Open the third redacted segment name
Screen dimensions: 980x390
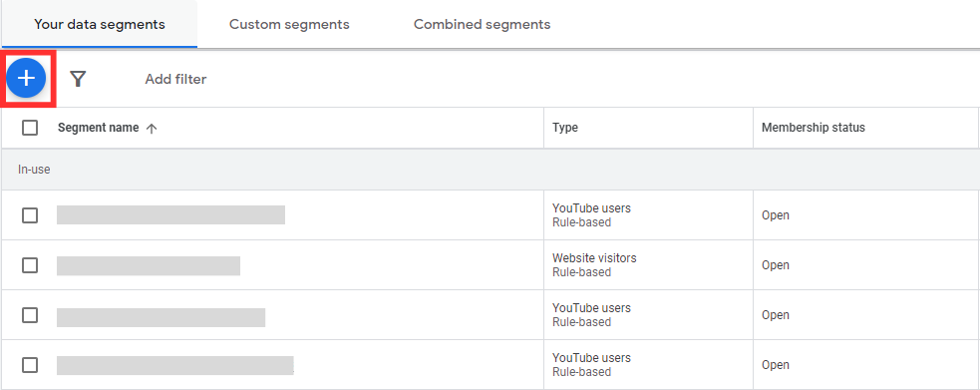tap(161, 317)
